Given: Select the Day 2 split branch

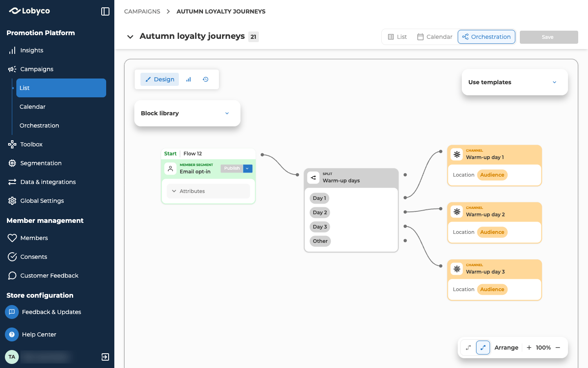Looking at the screenshot, I should point(320,213).
